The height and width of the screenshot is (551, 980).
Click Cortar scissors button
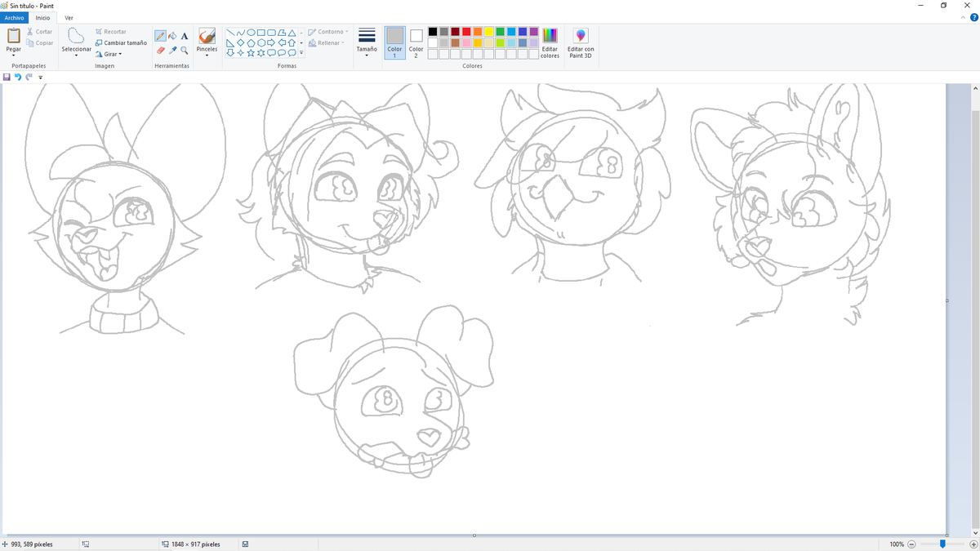point(39,32)
